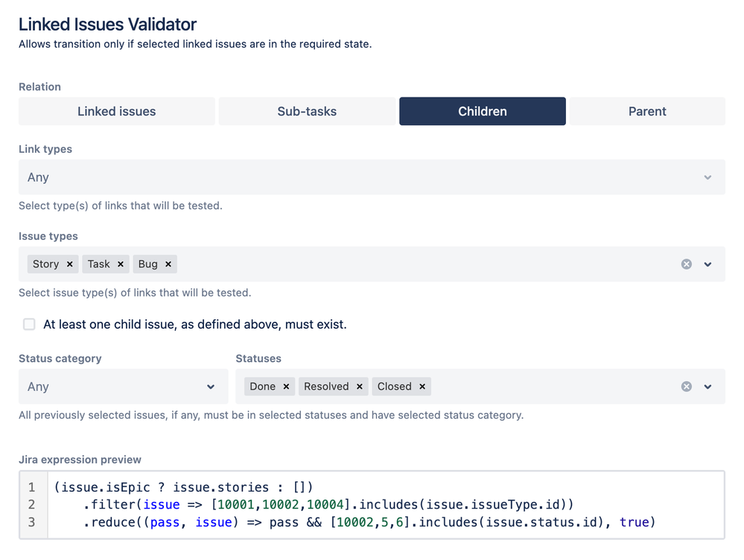Enable the at least one child issue checkbox
744x560 pixels.
click(30, 325)
